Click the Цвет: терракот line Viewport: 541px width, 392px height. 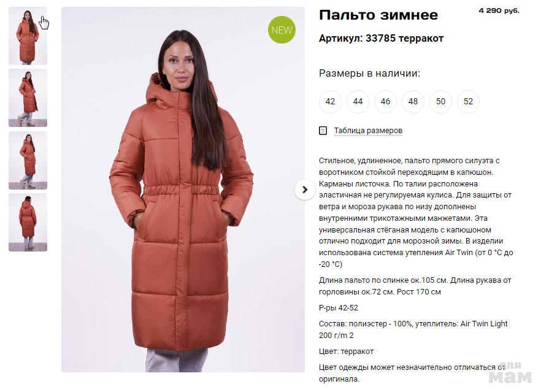[x=346, y=352]
